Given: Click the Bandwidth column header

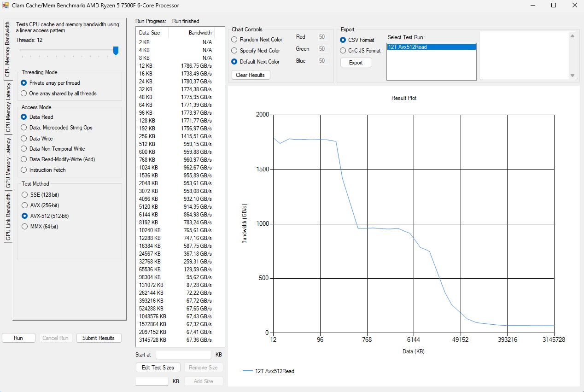Looking at the screenshot, I should click(x=192, y=33).
